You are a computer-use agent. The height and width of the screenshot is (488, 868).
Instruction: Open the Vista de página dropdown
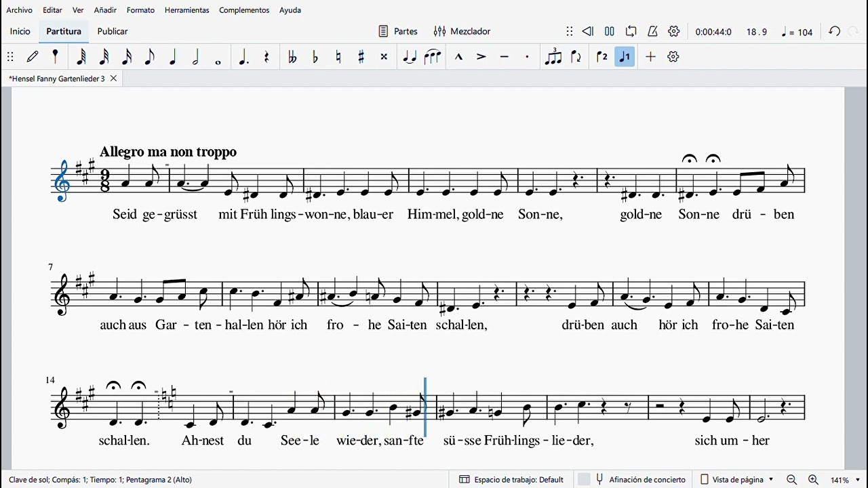[737, 480]
